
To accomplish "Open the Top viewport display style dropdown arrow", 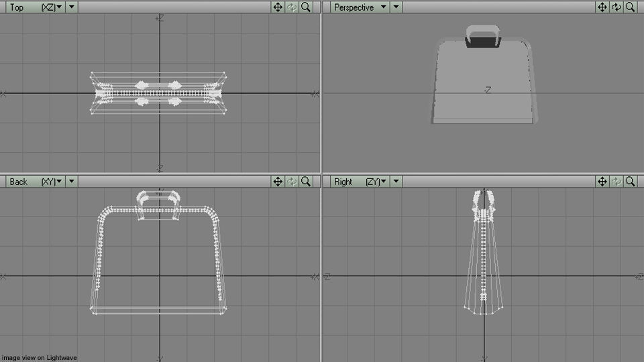I will (x=72, y=7).
